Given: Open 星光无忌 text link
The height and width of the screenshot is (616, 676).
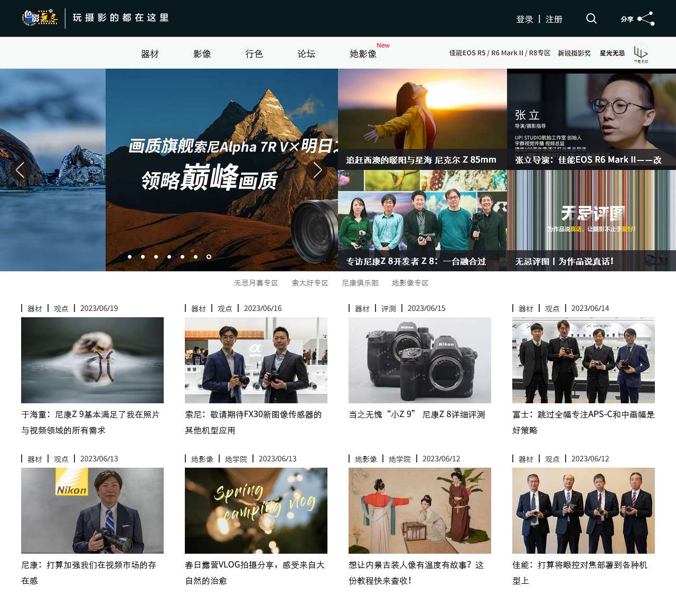Looking at the screenshot, I should click(x=612, y=53).
